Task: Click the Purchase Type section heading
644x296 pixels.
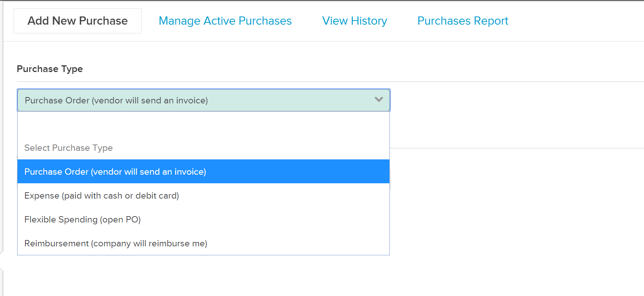Action: pos(50,69)
